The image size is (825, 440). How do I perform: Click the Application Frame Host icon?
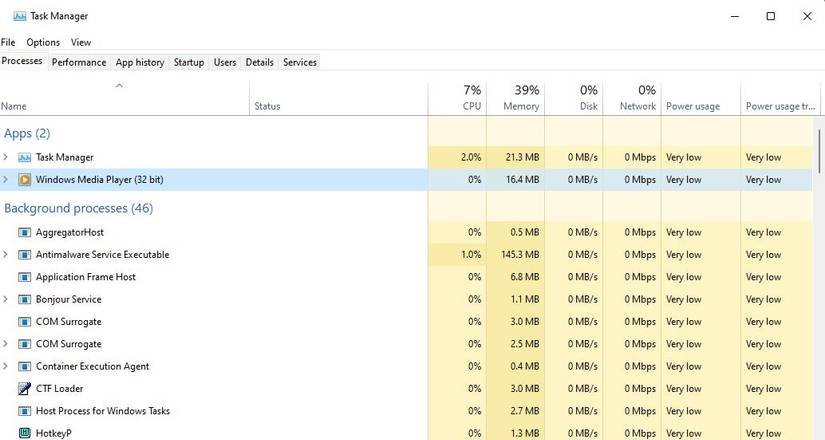24,277
